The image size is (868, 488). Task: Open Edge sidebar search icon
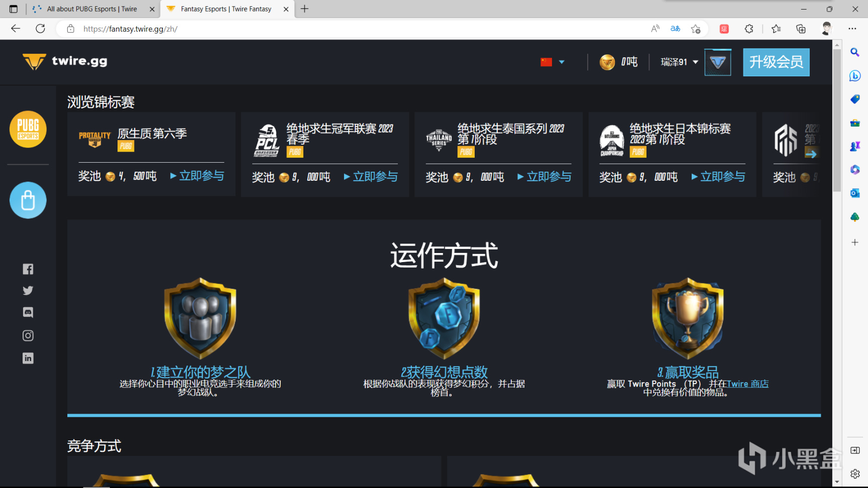pyautogui.click(x=855, y=52)
